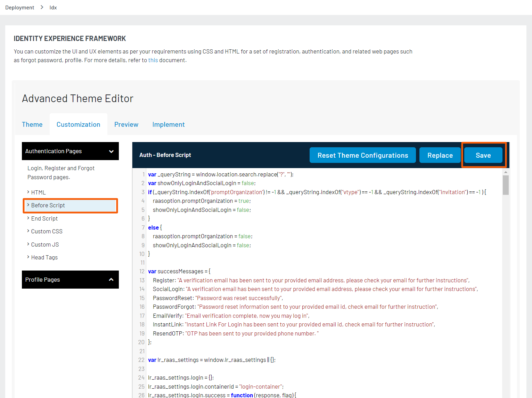The image size is (532, 398).
Task: Select Custom JS in the sidebar
Action: coord(45,244)
